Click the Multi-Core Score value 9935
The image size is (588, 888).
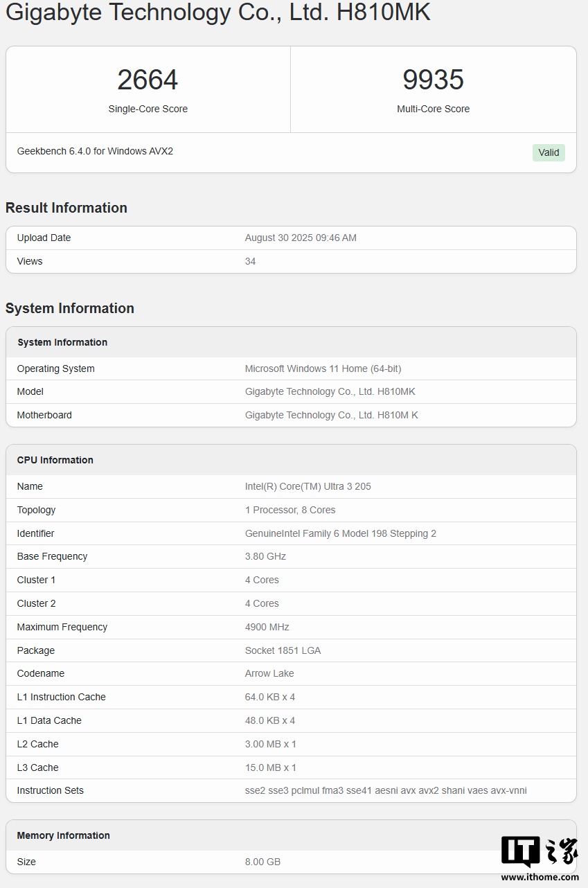433,80
